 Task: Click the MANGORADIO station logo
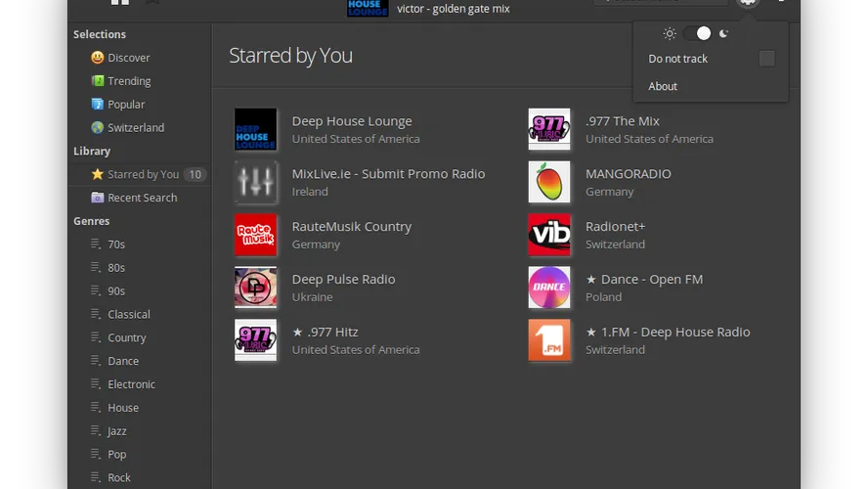click(548, 182)
